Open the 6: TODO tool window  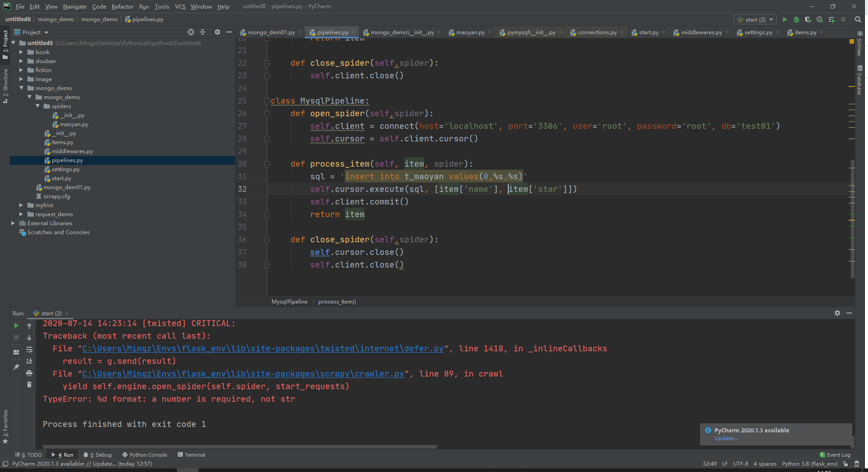[x=28, y=455]
